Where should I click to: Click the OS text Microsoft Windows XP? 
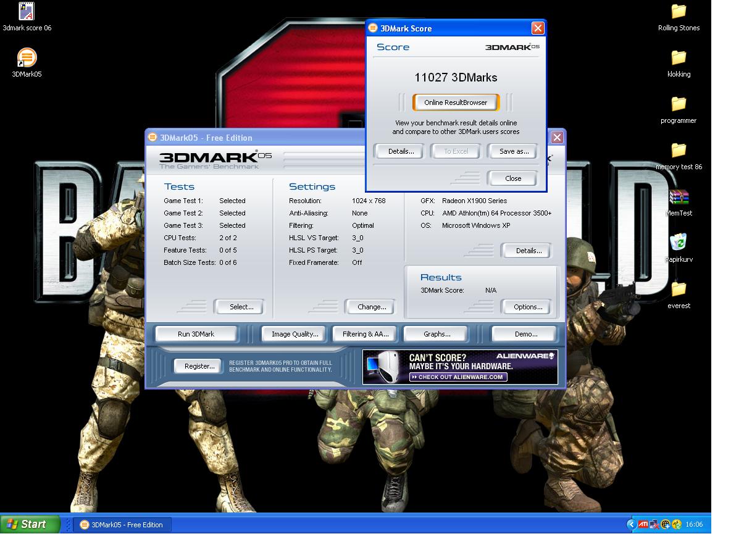click(x=476, y=225)
